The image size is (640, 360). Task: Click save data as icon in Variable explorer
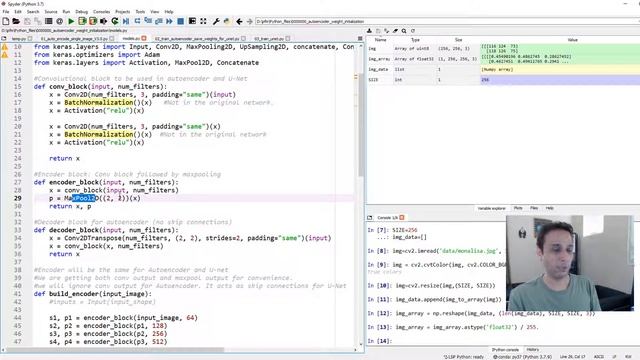pos(387,31)
